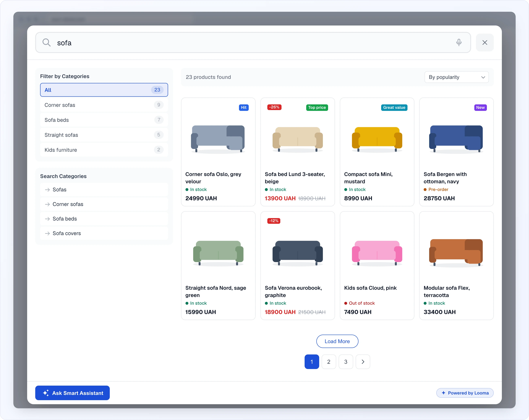This screenshot has width=529, height=420.
Task: Click the -12% discount badge
Action: click(274, 221)
